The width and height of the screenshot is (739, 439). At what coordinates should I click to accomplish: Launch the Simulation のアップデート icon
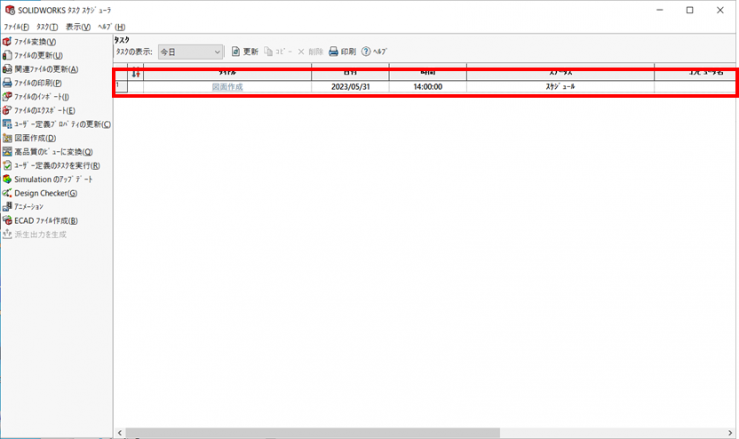(7, 179)
